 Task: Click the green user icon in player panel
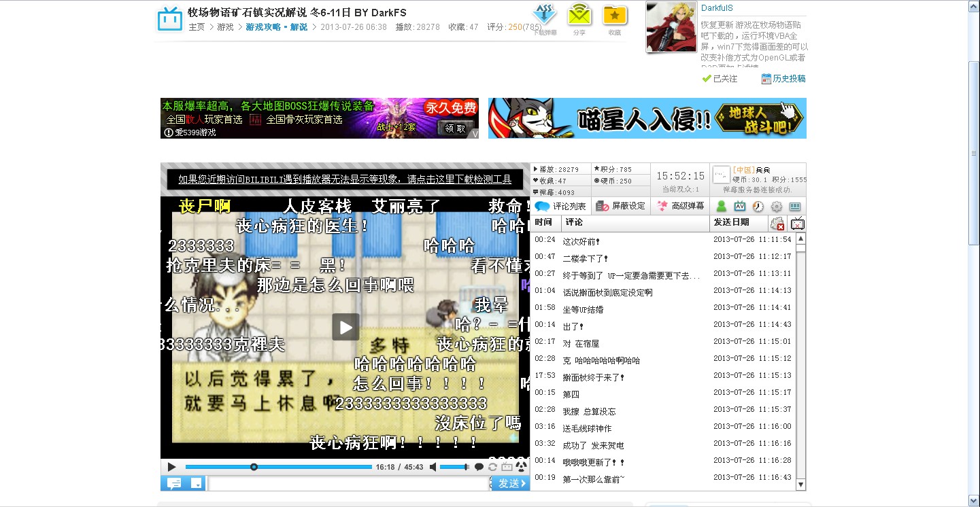coord(722,207)
